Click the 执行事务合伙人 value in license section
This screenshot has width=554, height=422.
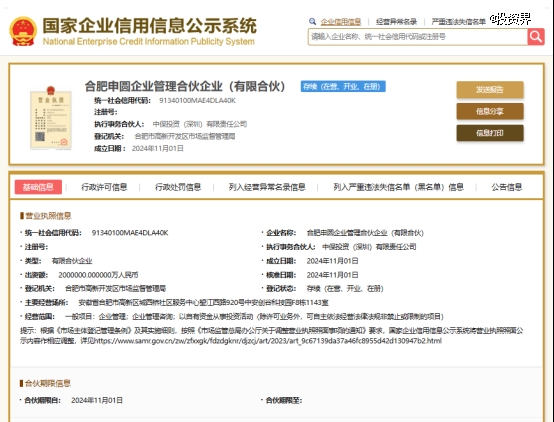pyautogui.click(x=369, y=247)
